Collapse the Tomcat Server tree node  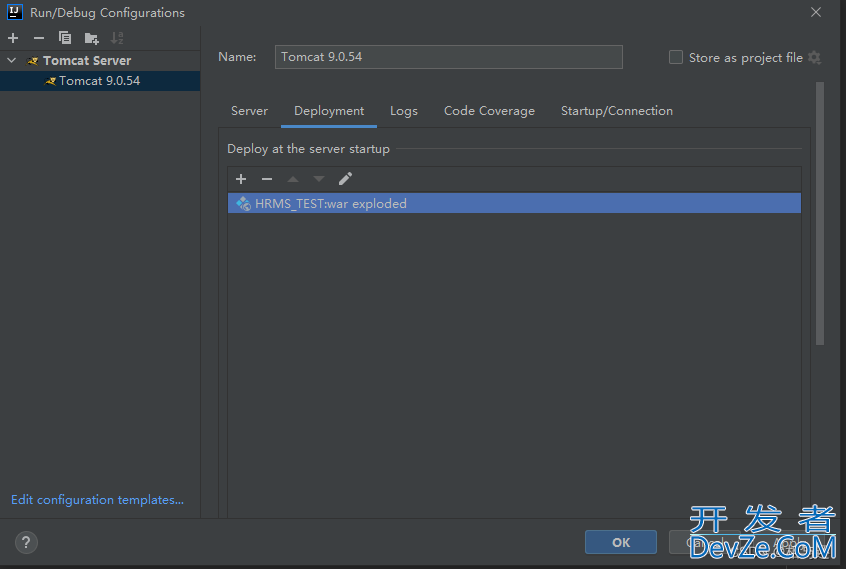12,60
